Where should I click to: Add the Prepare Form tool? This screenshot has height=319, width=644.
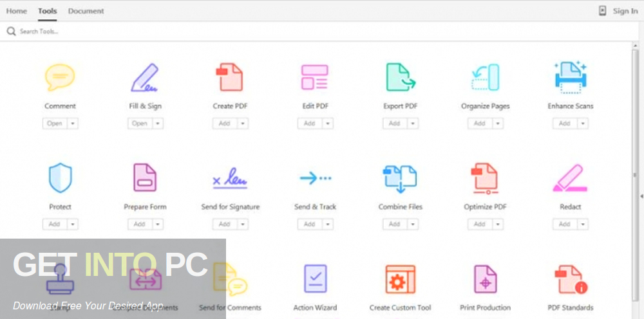click(x=140, y=224)
